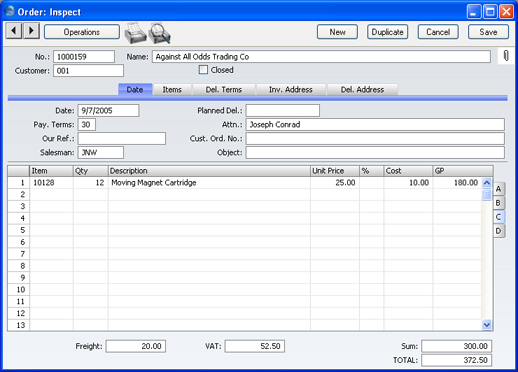
Task: Open the Del. Address tab
Action: pos(362,89)
